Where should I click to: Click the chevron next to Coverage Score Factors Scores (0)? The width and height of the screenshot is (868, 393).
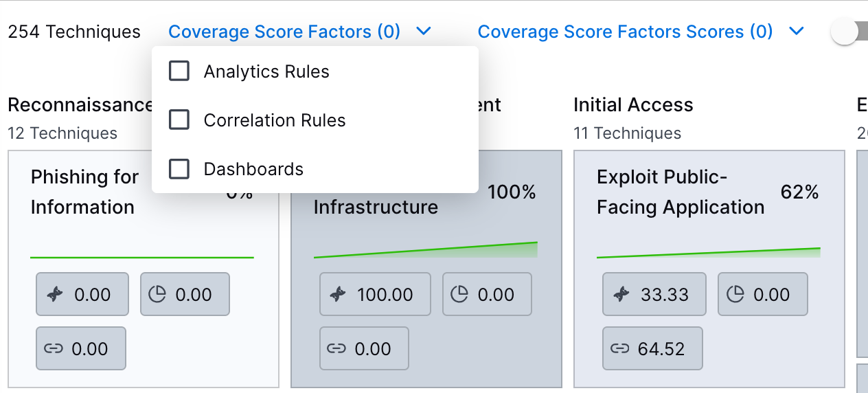click(x=797, y=32)
